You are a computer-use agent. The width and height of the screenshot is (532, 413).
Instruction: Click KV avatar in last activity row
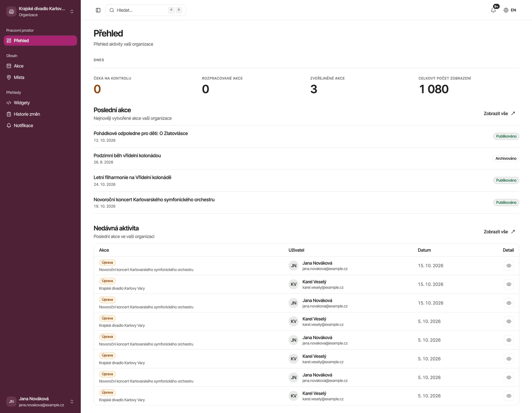point(294,396)
